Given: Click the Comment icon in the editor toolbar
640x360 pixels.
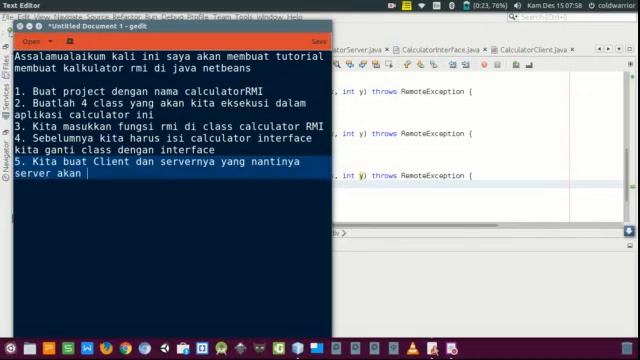Looking at the screenshot, I should (x=516, y=64).
